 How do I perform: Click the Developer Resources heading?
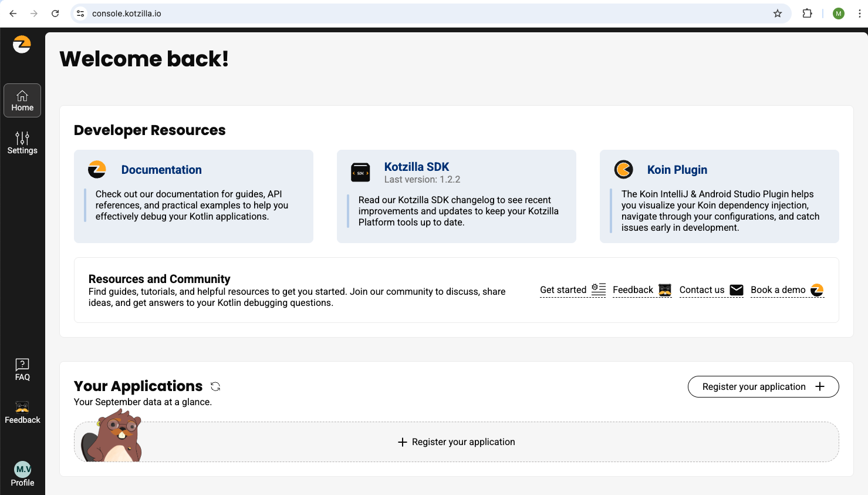coord(150,130)
